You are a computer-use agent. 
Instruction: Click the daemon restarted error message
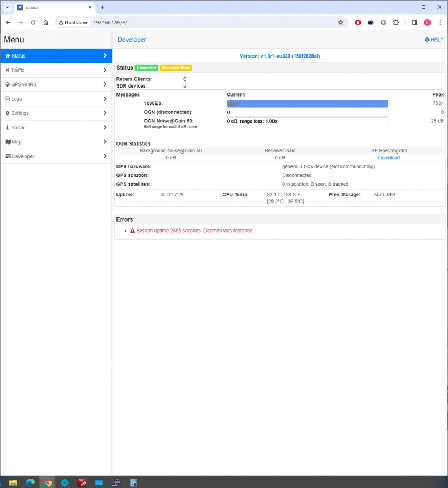coord(195,231)
